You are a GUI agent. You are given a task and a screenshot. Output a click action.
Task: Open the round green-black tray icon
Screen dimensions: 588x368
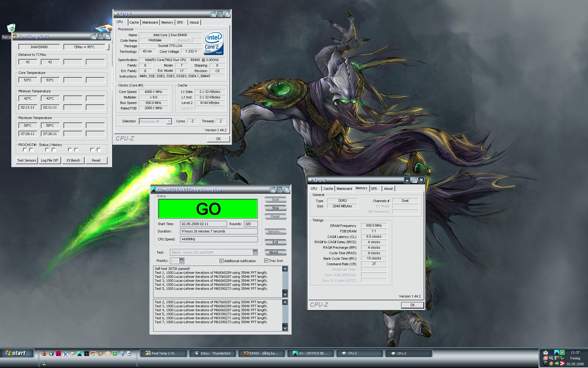pos(546,363)
